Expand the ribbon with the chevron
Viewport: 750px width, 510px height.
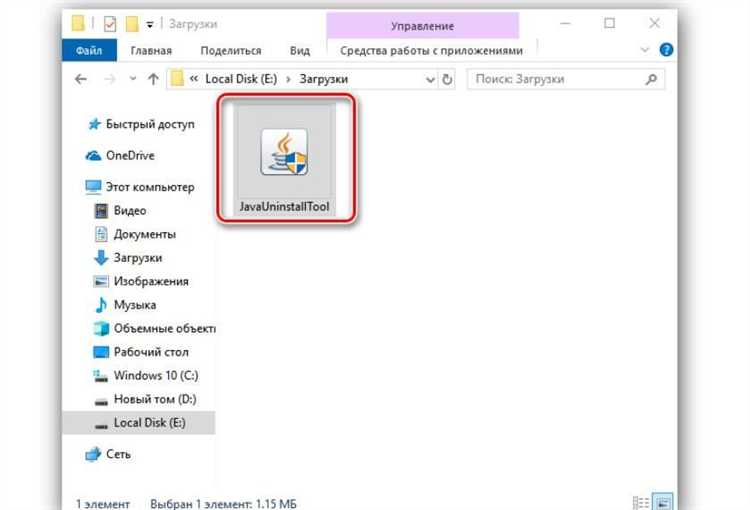pos(645,50)
